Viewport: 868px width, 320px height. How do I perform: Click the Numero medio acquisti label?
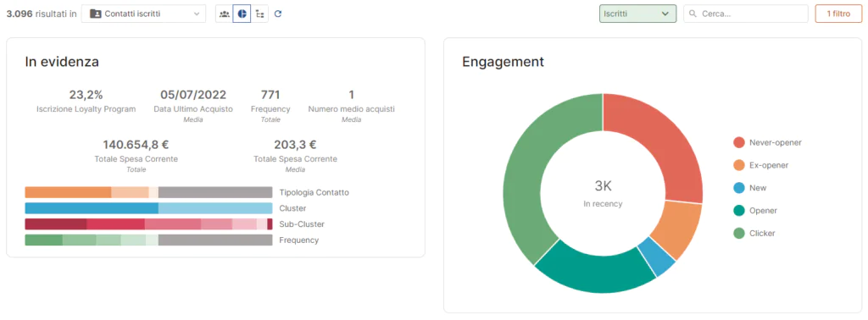tap(352, 109)
